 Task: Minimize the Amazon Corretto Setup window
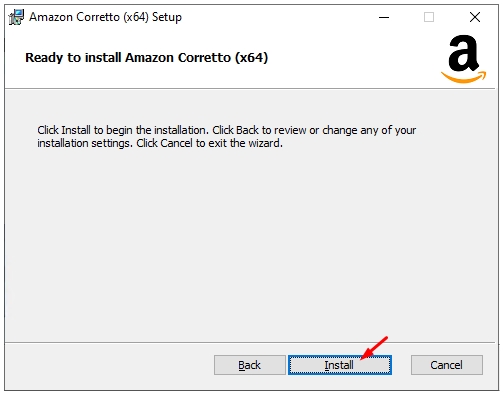tap(384, 17)
